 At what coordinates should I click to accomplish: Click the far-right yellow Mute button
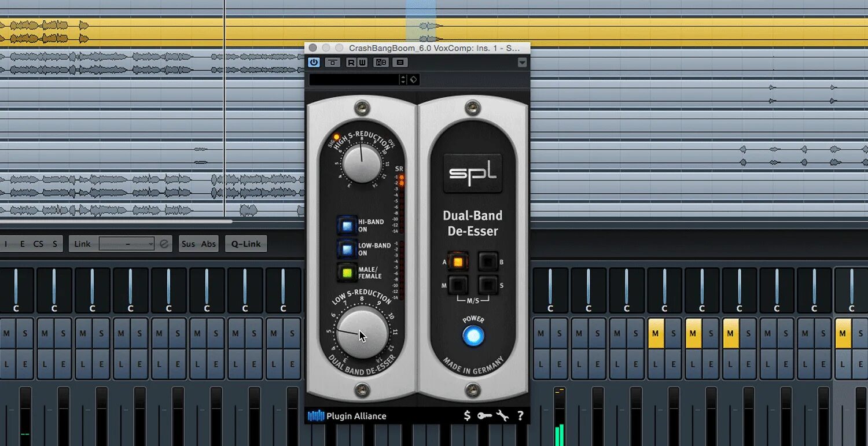pos(843,333)
